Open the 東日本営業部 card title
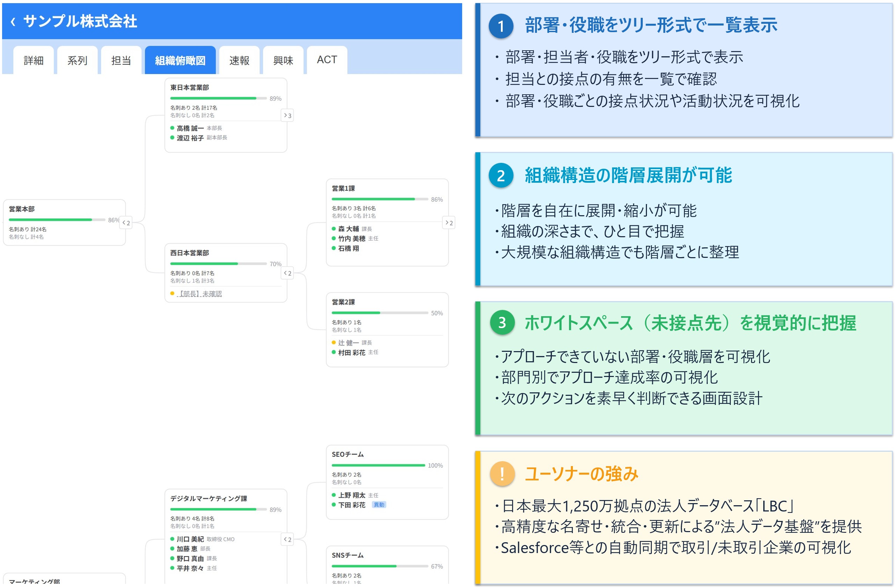 point(189,87)
